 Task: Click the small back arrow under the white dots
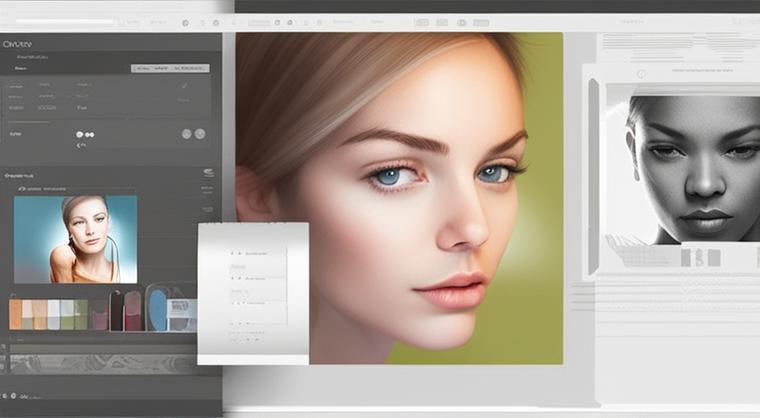click(x=80, y=145)
